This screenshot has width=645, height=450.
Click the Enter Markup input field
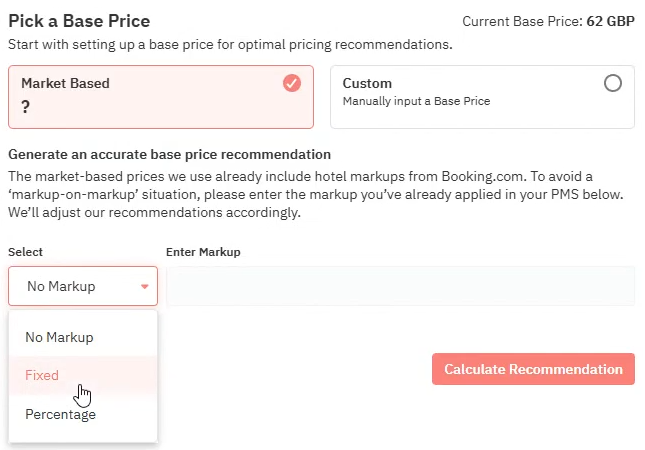coord(400,286)
